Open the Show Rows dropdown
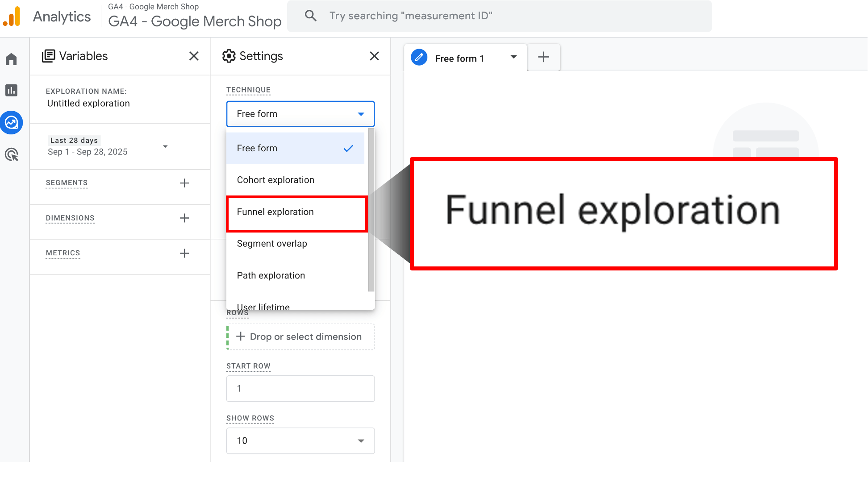This screenshot has width=868, height=482. (300, 441)
